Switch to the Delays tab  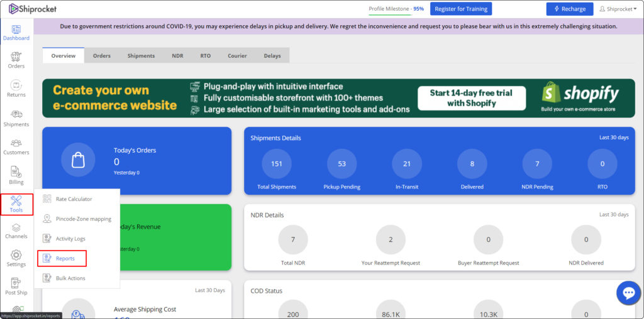[x=272, y=56]
